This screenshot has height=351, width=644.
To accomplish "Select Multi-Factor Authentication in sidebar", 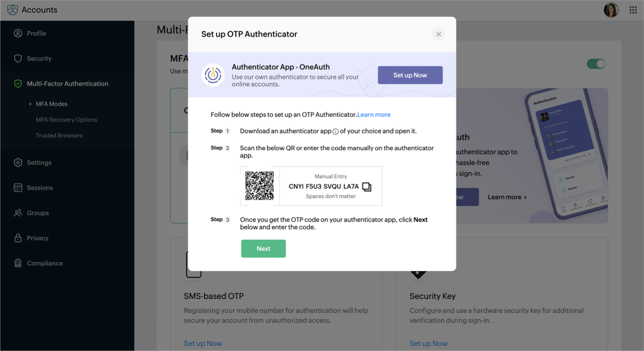I will tap(68, 84).
